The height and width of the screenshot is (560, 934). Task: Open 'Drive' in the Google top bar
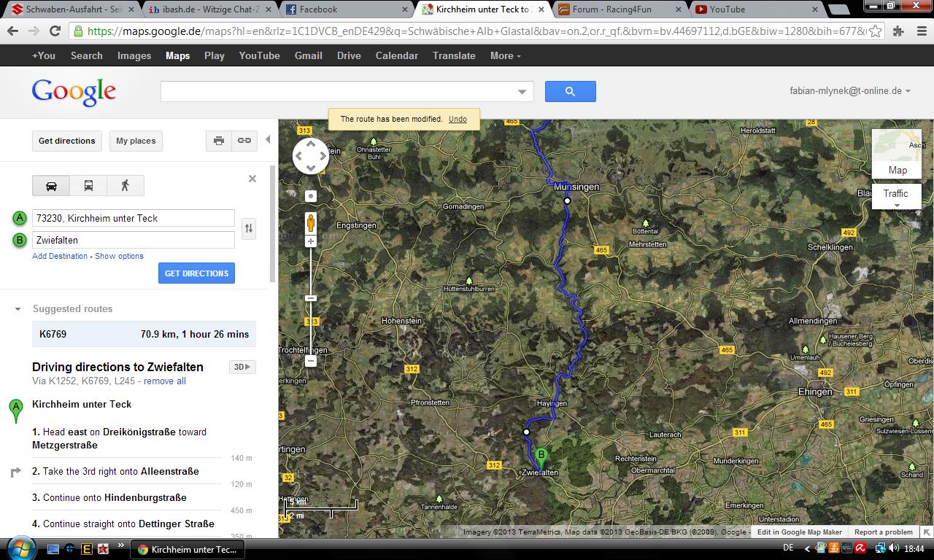(349, 55)
